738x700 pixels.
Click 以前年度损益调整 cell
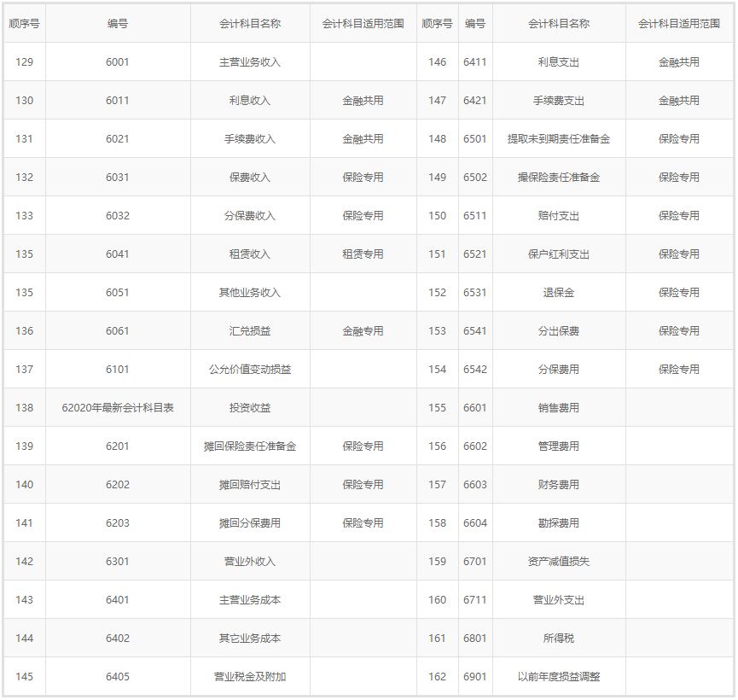[x=559, y=676]
